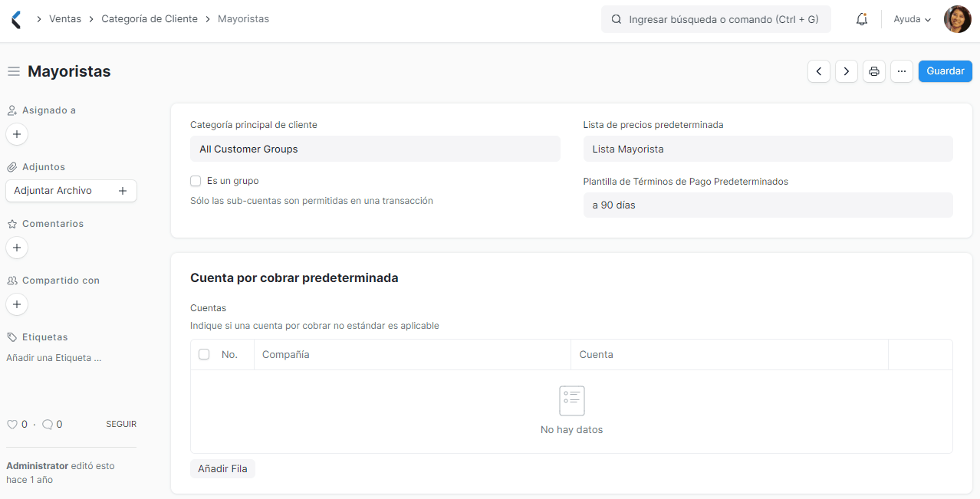Image resolution: width=980 pixels, height=499 pixels.
Task: Select all rows checkbox in Cuentas table
Action: tap(204, 354)
